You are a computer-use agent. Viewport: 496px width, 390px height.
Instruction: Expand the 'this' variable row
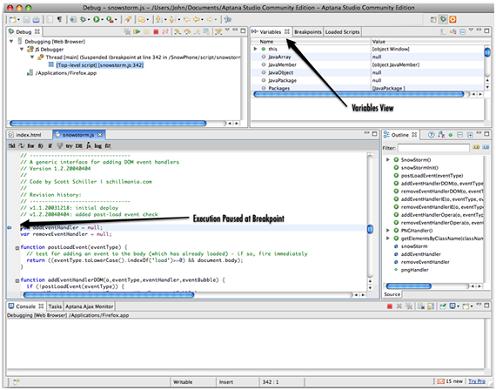point(256,49)
